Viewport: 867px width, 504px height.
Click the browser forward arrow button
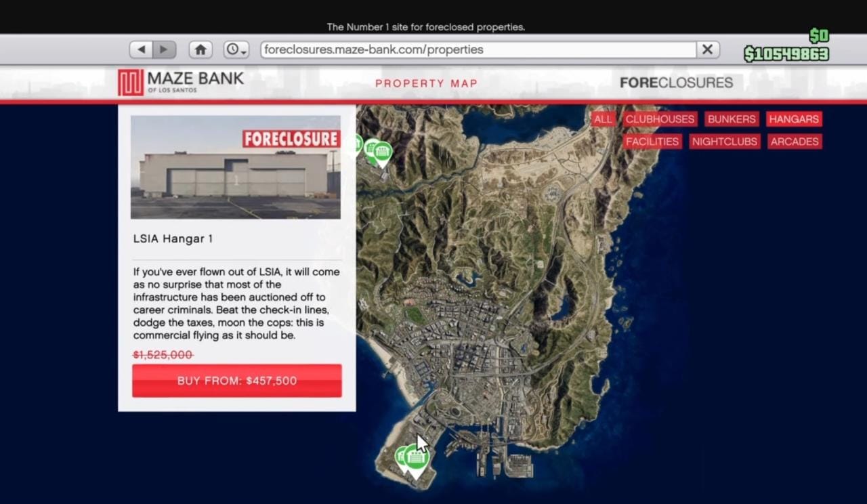(164, 49)
